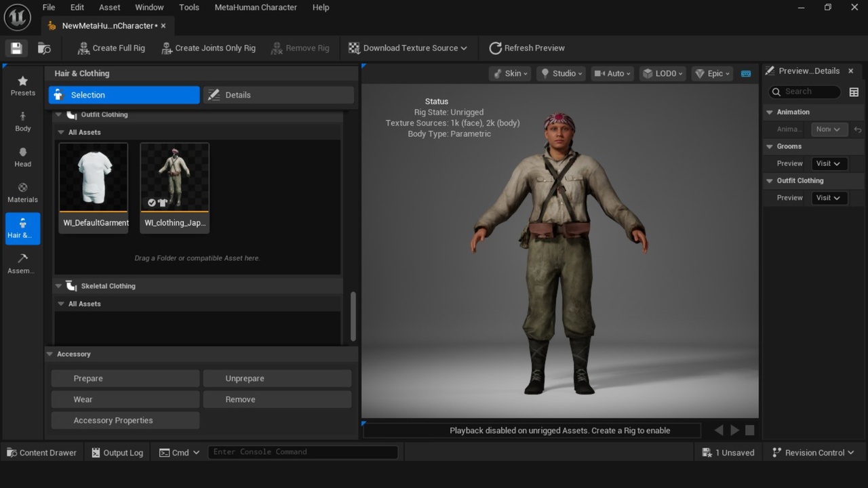Switch to the Details tab
Image resolution: width=868 pixels, height=488 pixels.
279,95
